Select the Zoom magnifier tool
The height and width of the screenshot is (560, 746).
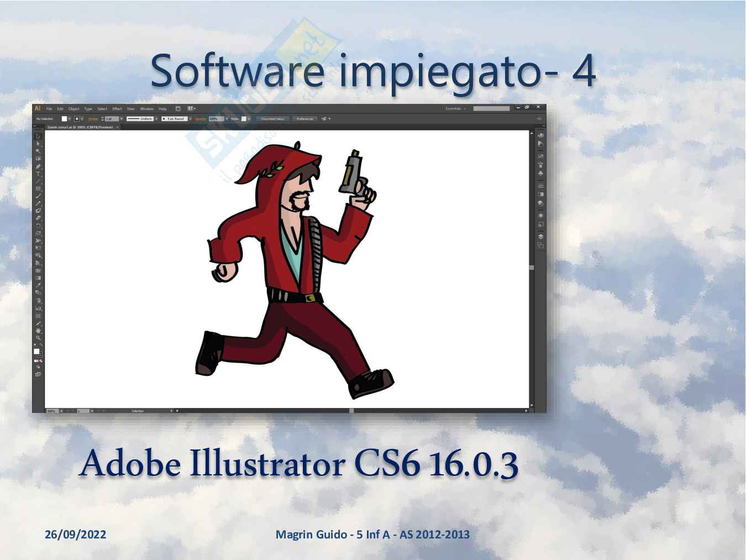pos(38,338)
